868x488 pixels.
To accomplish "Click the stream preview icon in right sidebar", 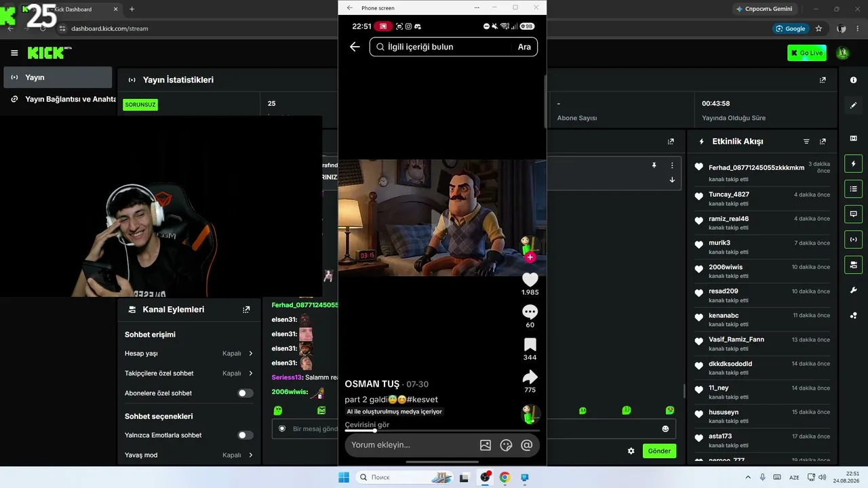I will coord(853,138).
